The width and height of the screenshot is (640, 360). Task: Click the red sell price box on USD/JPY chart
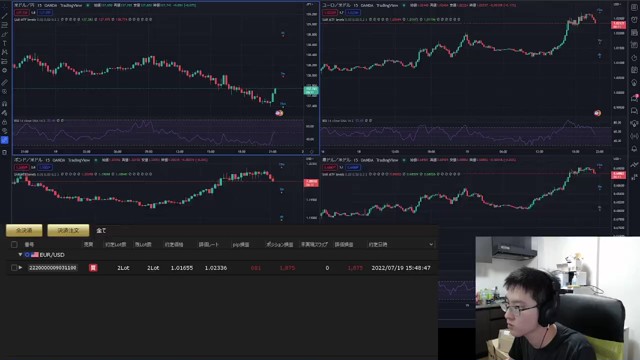tap(22, 13)
